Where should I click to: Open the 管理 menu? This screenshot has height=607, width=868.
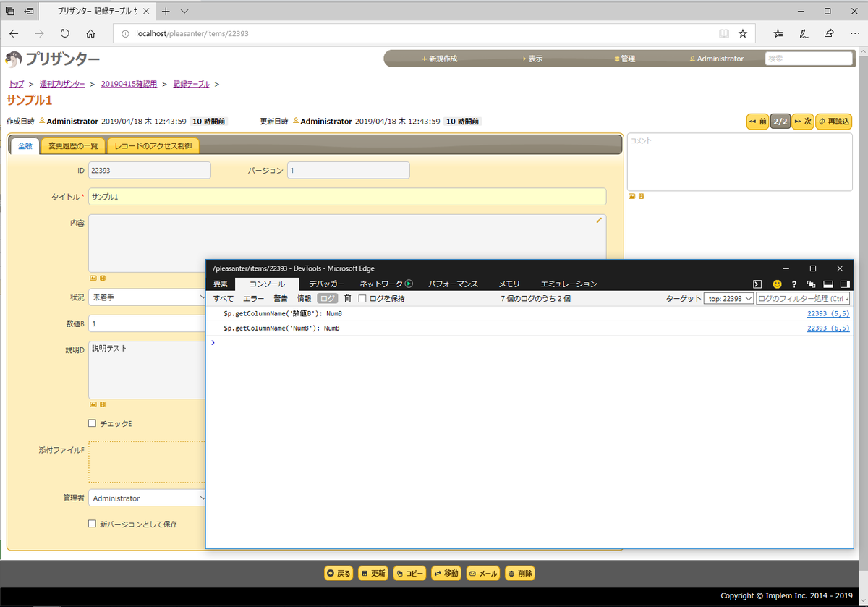[x=624, y=59]
